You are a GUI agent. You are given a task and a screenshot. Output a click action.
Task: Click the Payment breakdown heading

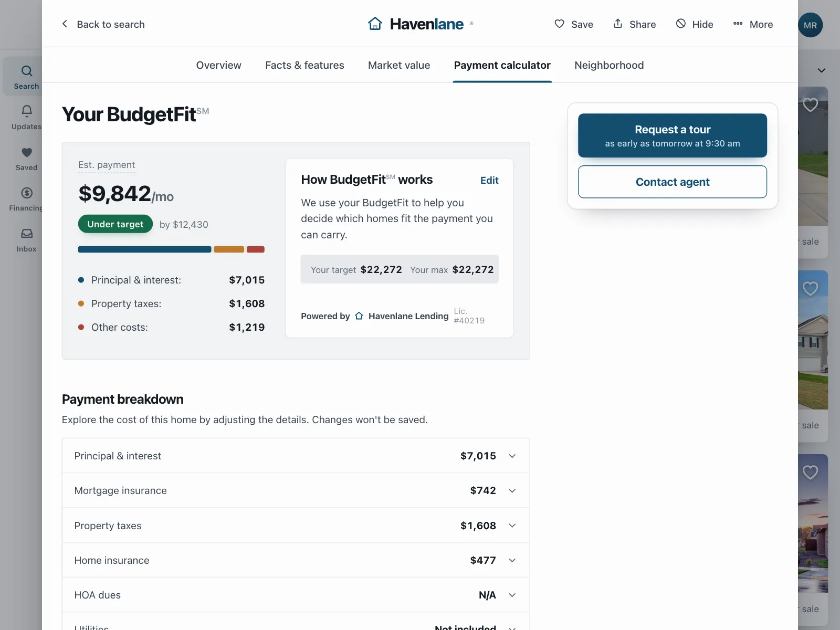point(123,399)
